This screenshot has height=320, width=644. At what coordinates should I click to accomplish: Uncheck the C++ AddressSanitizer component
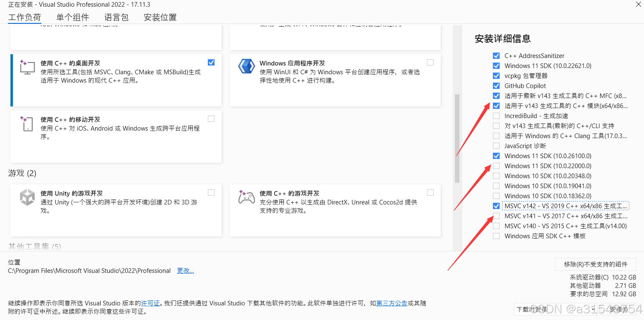pos(496,55)
